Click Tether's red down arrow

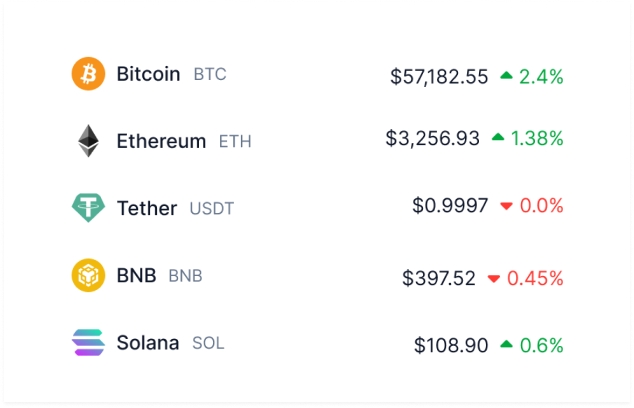coord(506,206)
